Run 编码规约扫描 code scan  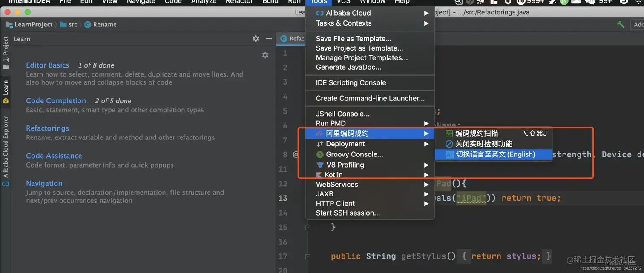point(494,134)
